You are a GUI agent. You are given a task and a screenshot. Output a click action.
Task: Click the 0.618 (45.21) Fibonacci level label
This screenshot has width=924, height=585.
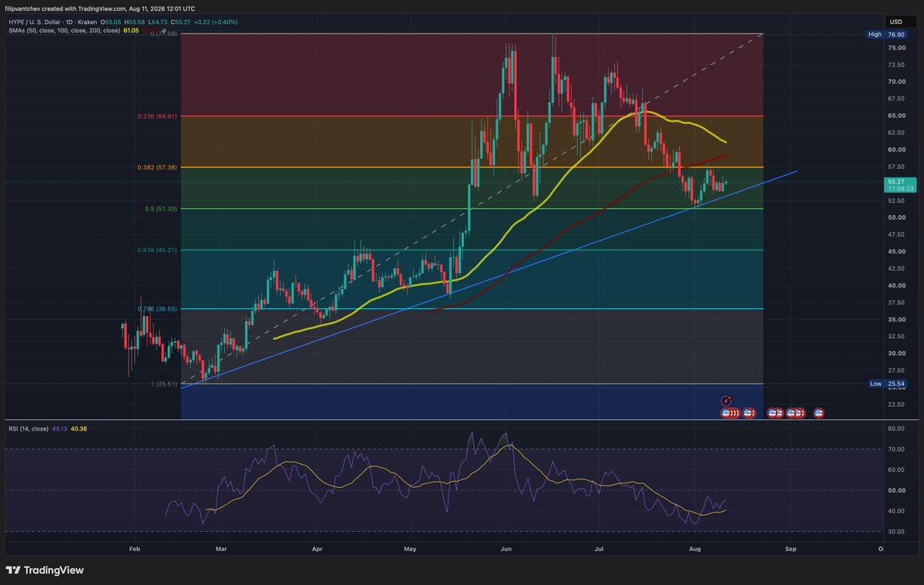(156, 250)
